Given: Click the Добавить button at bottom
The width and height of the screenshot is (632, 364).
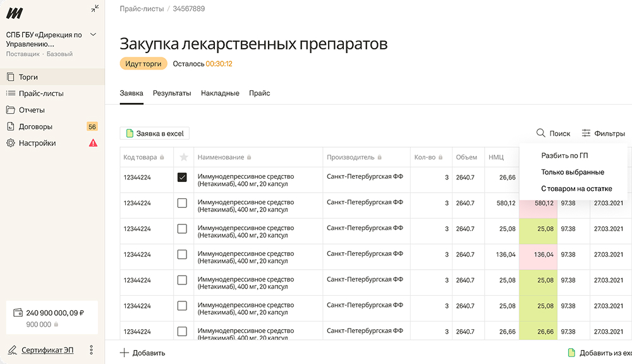Looking at the screenshot, I should (x=143, y=353).
